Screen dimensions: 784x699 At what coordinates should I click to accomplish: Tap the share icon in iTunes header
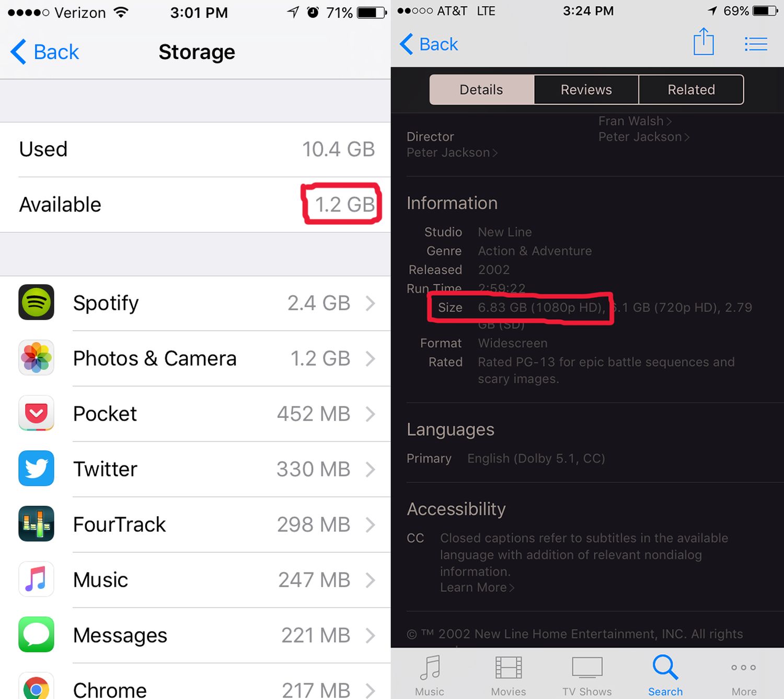click(704, 41)
